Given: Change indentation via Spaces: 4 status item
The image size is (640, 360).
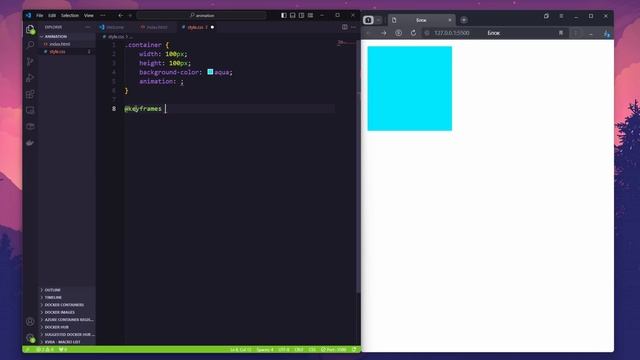Looking at the screenshot, I should click(265, 349).
